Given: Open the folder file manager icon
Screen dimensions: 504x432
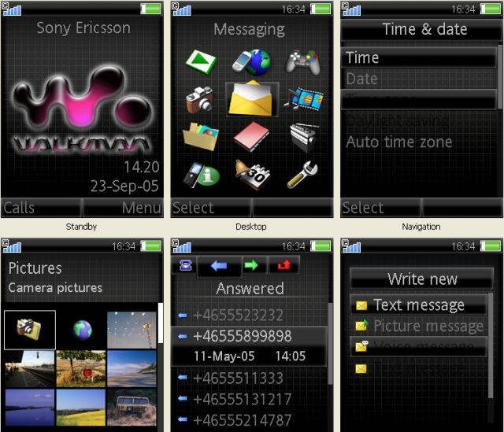Looking at the screenshot, I should 201,136.
